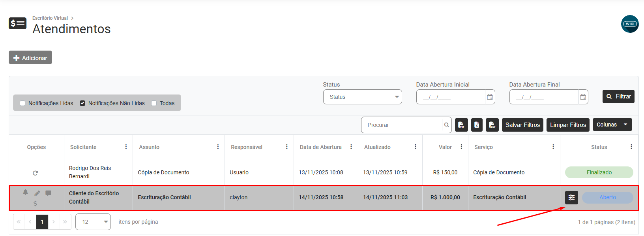Export the list as PDF
Screen dimensions: 644x236
click(461, 125)
